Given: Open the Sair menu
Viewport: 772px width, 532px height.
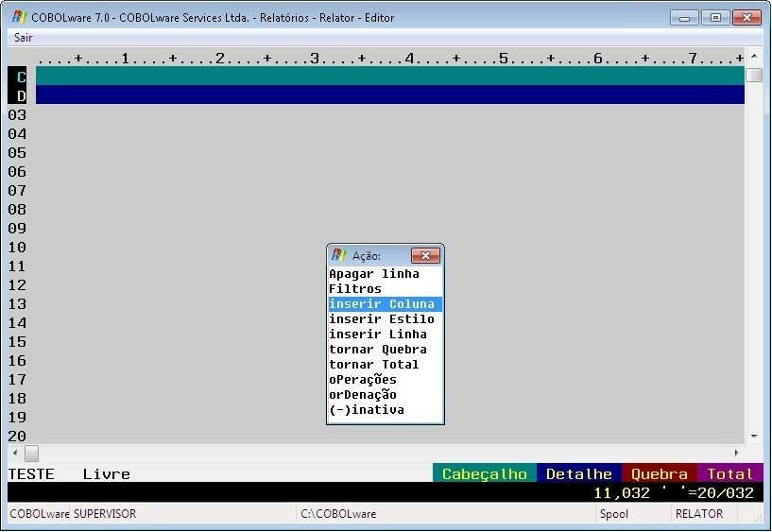Looking at the screenshot, I should (24, 38).
